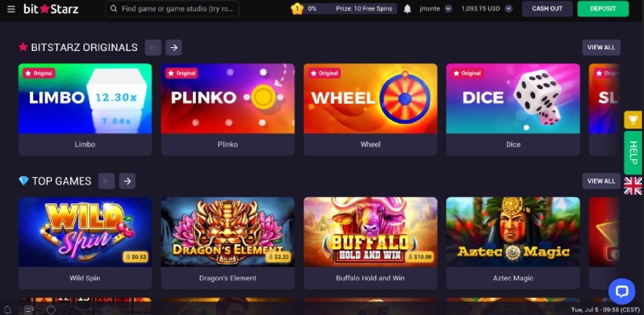The height and width of the screenshot is (315, 644).
Task: Open the blue live chat bubble
Action: point(622,291)
